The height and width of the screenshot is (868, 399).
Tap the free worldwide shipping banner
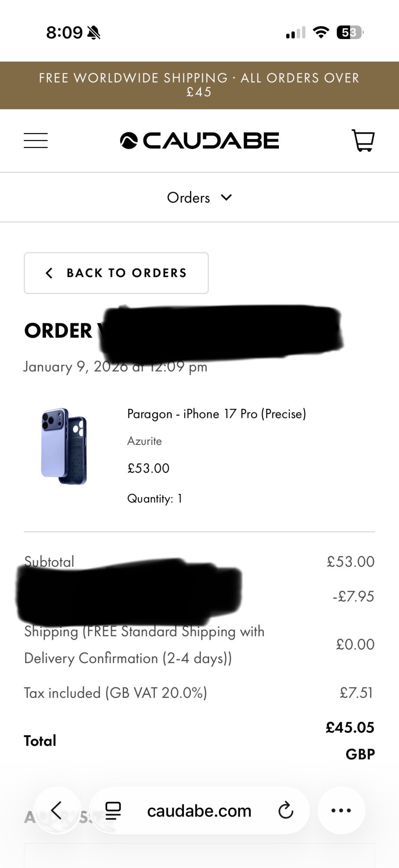click(199, 85)
